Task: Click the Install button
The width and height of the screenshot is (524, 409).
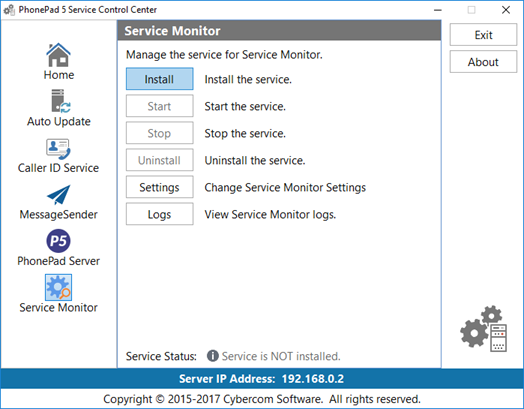Action: pyautogui.click(x=159, y=79)
